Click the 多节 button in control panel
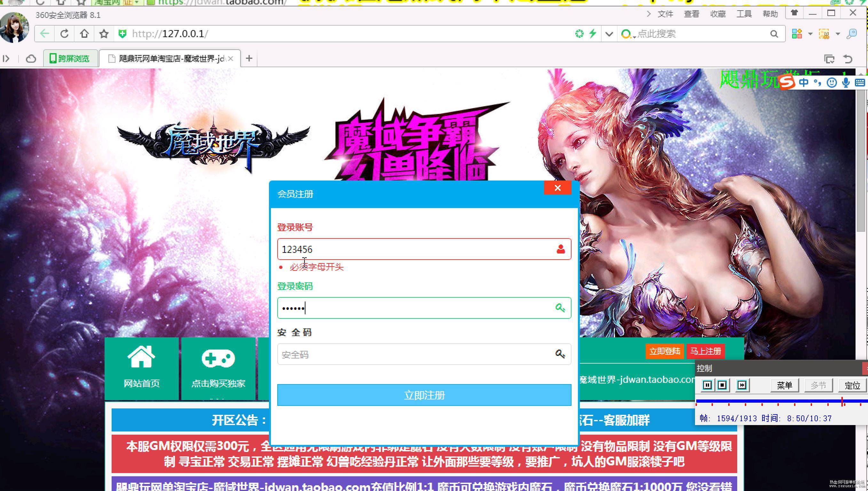This screenshot has width=868, height=491. 818,385
